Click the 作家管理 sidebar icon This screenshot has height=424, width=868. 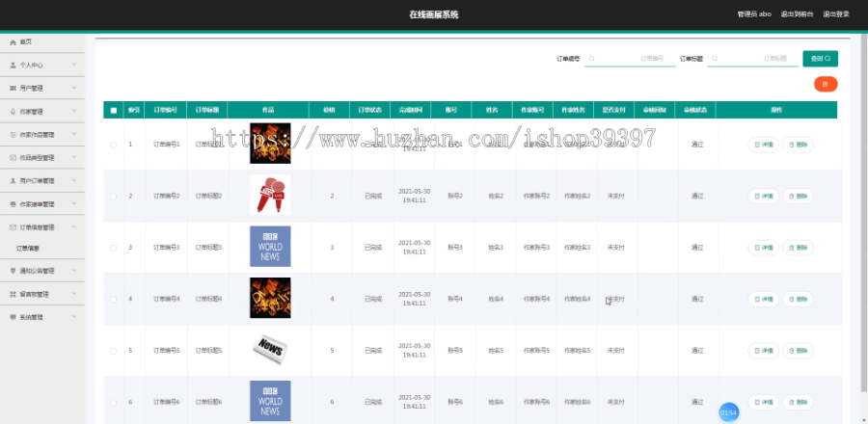(x=14, y=112)
